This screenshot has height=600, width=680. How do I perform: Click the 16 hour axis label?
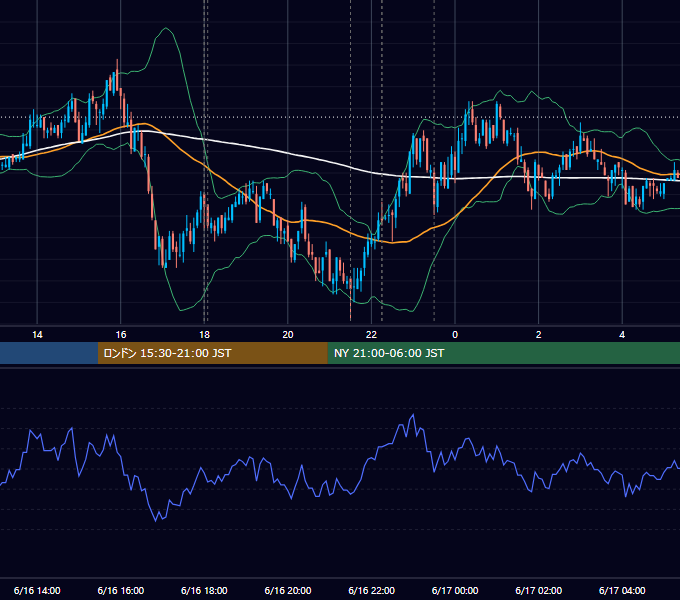pos(121,335)
